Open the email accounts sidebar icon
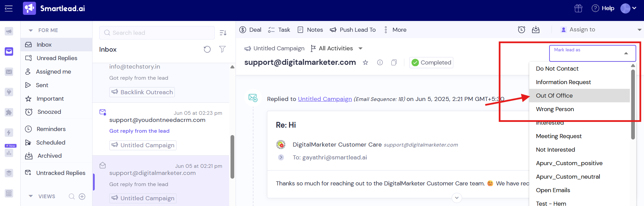The width and height of the screenshot is (644, 206). pos(9,72)
